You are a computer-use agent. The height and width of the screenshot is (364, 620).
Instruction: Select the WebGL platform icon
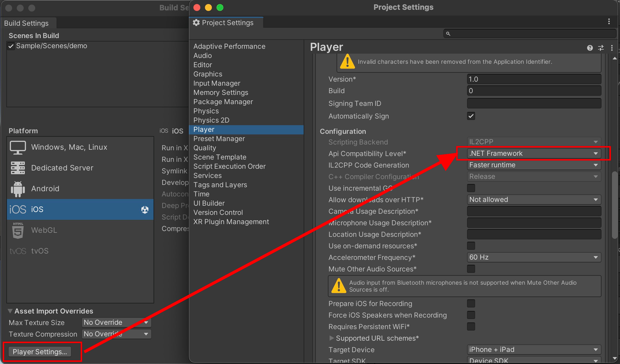click(17, 230)
